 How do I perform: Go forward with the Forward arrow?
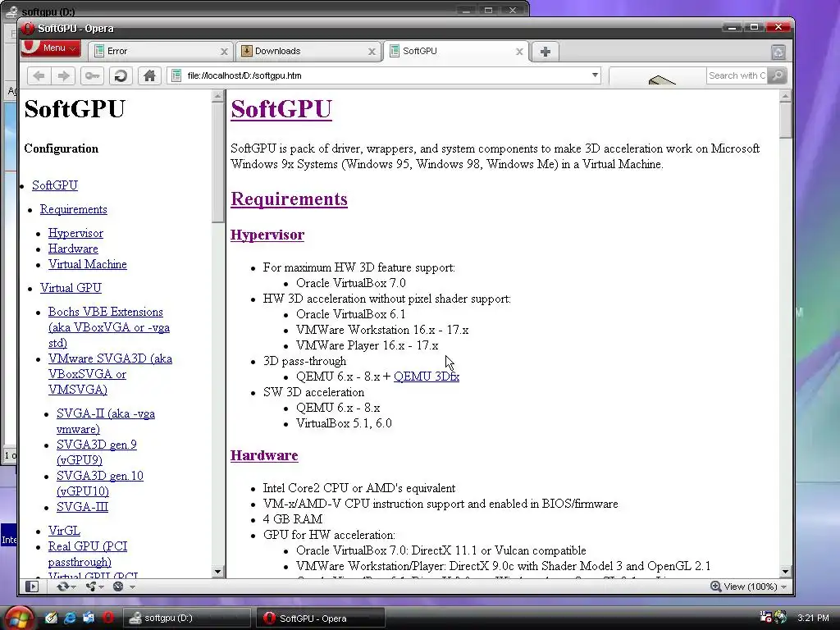[63, 76]
